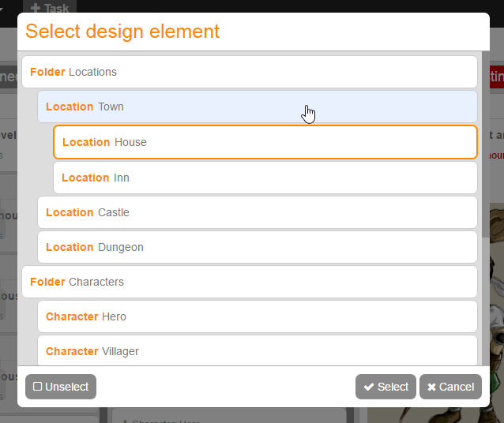Pick the Location Inn entry

pyautogui.click(x=265, y=178)
